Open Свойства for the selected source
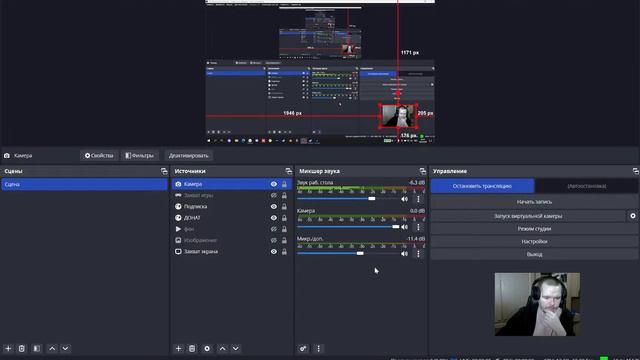The height and width of the screenshot is (360, 640). coord(99,156)
